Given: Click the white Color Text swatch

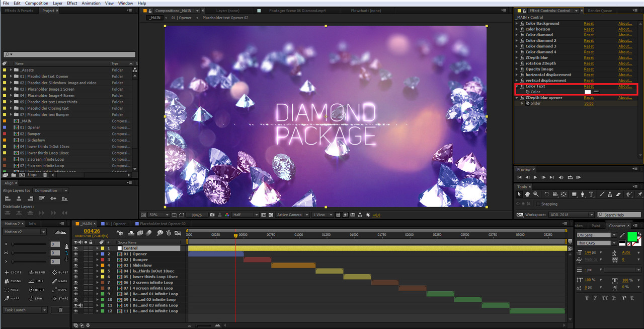Looking at the screenshot, I should pos(588,92).
